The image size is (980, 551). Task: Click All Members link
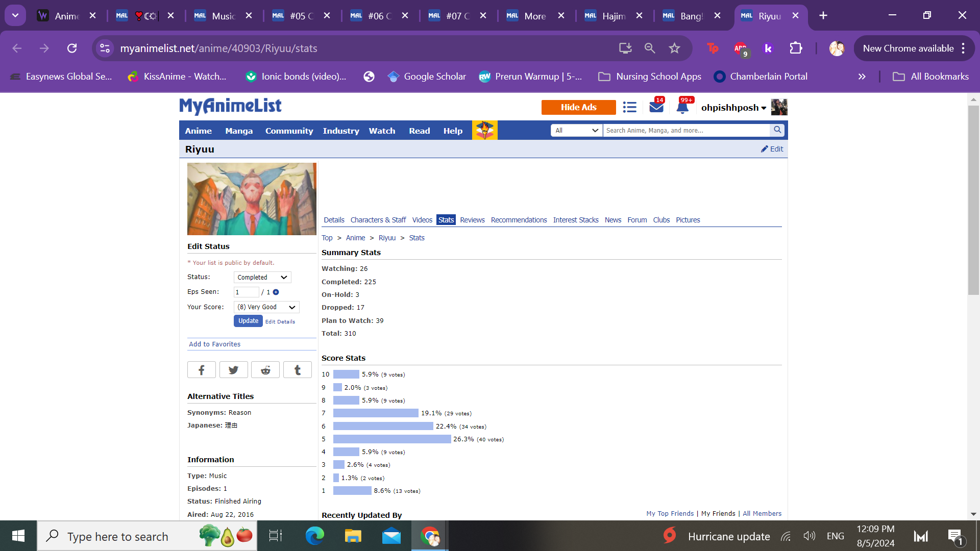point(762,514)
